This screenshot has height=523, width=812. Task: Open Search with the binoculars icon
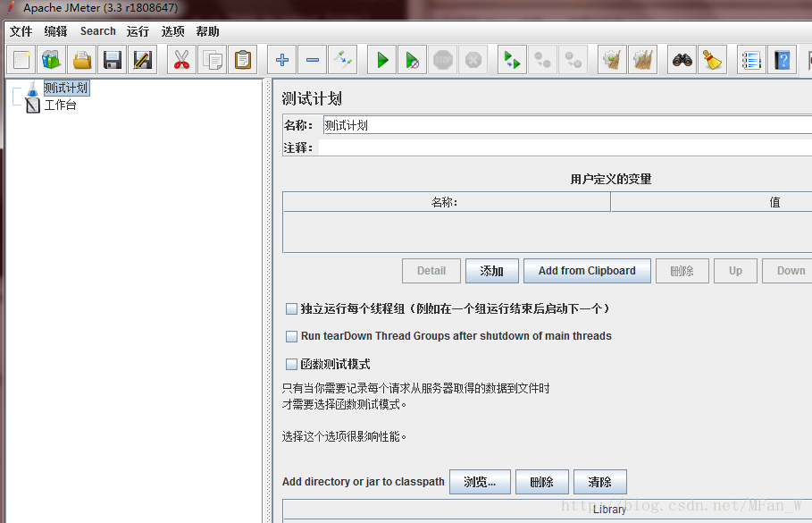point(682,60)
